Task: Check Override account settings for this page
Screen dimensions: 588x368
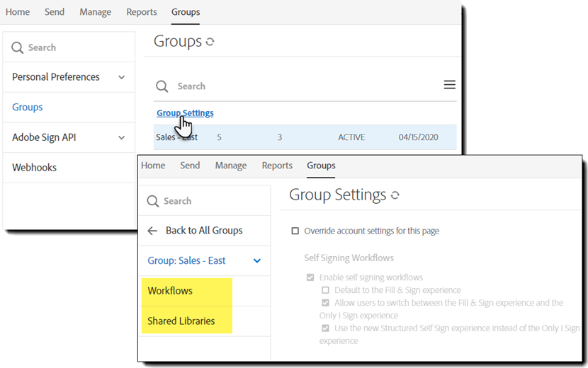Action: pyautogui.click(x=295, y=231)
